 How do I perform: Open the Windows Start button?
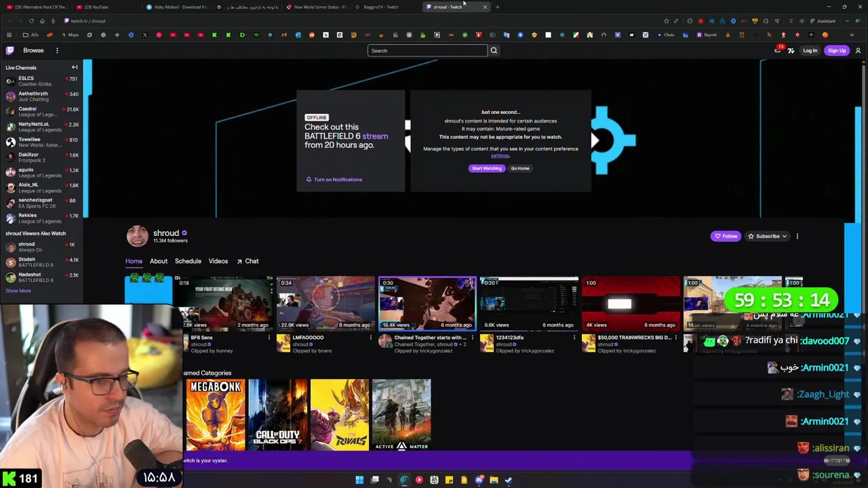(x=359, y=480)
